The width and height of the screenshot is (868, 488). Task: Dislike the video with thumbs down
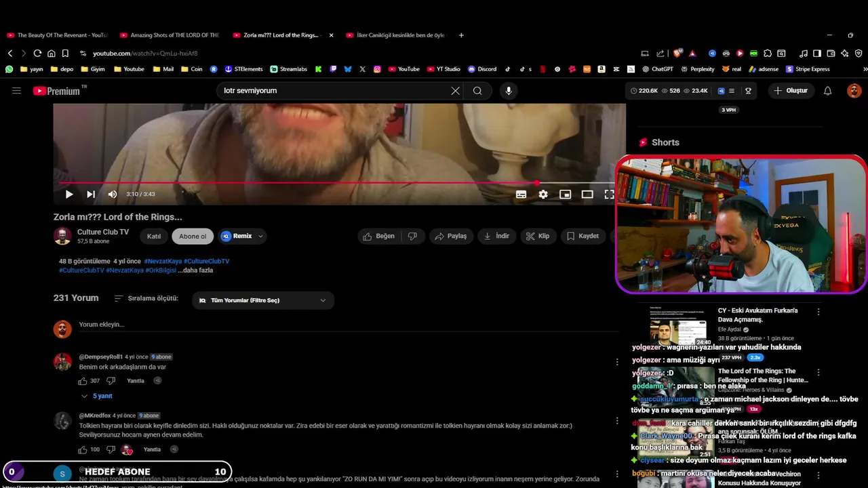[412, 237]
